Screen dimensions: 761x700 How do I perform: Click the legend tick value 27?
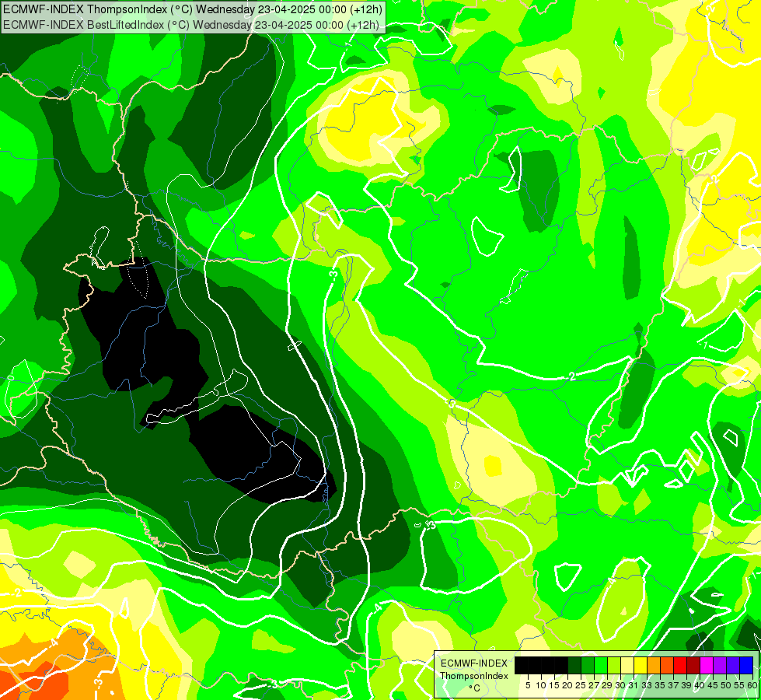click(594, 685)
